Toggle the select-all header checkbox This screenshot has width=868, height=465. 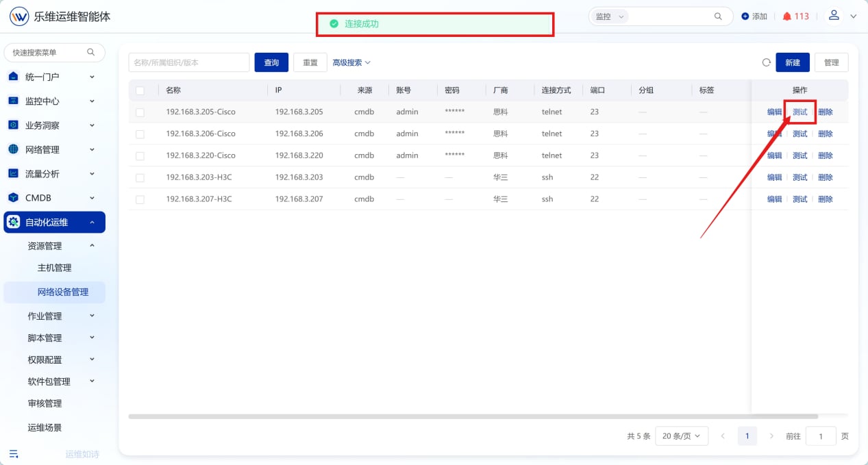point(140,90)
